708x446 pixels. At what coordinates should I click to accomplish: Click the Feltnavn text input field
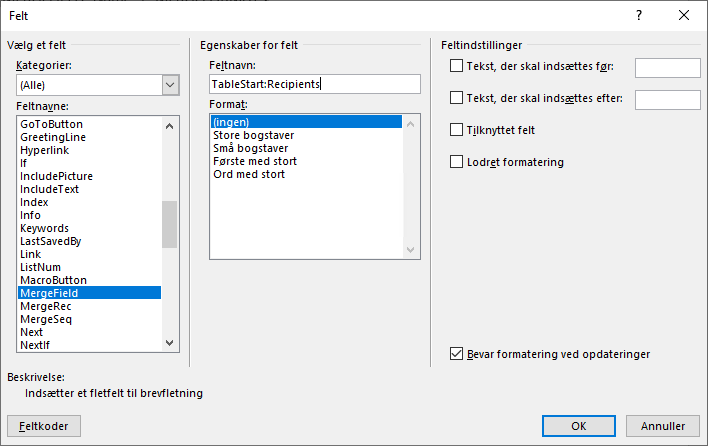tap(315, 84)
